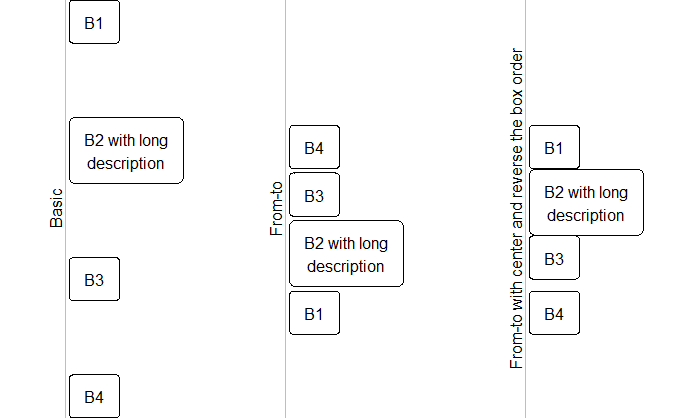
Task: Select the B1 box in Basic column
Action: coord(94,23)
